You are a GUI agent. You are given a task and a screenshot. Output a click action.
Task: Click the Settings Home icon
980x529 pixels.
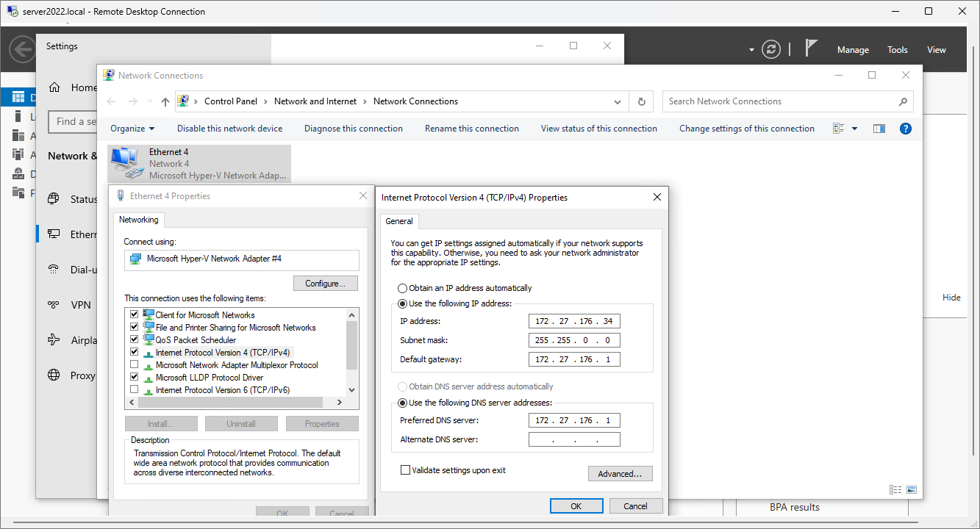(54, 87)
